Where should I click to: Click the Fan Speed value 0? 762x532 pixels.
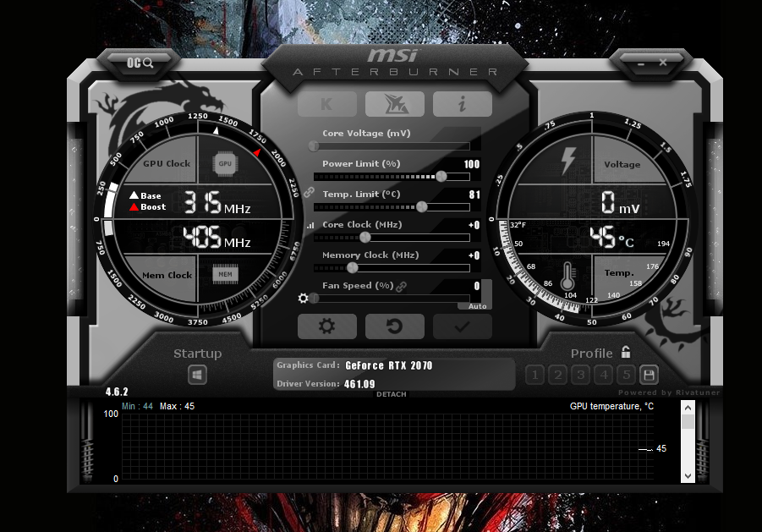(x=477, y=286)
